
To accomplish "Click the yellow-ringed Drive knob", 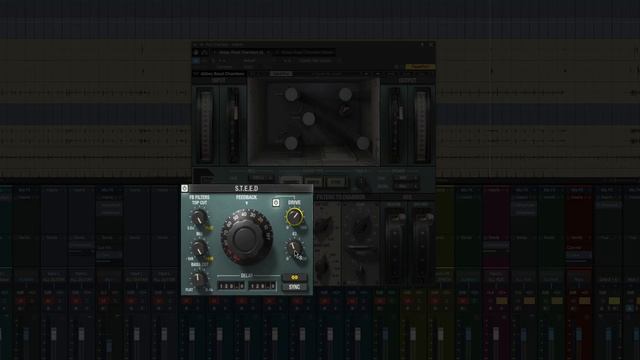I will [294, 217].
